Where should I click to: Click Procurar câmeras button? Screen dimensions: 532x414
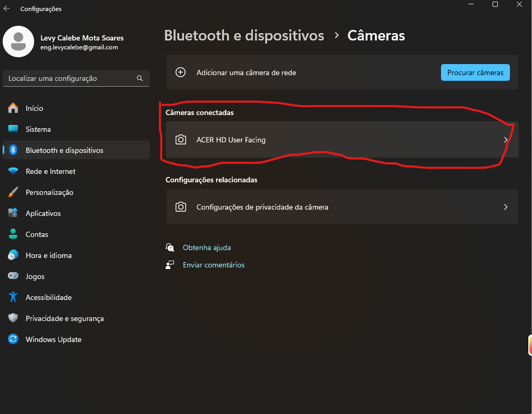pyautogui.click(x=475, y=73)
